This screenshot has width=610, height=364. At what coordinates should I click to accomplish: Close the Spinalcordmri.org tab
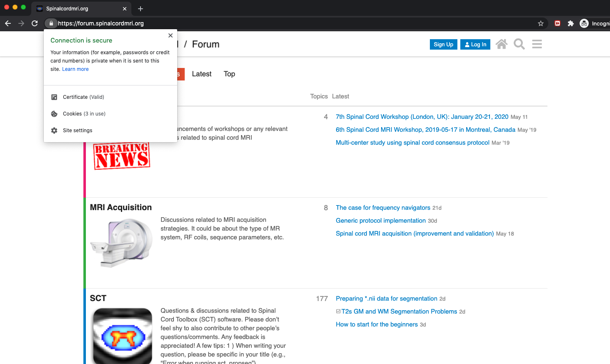pos(125,9)
